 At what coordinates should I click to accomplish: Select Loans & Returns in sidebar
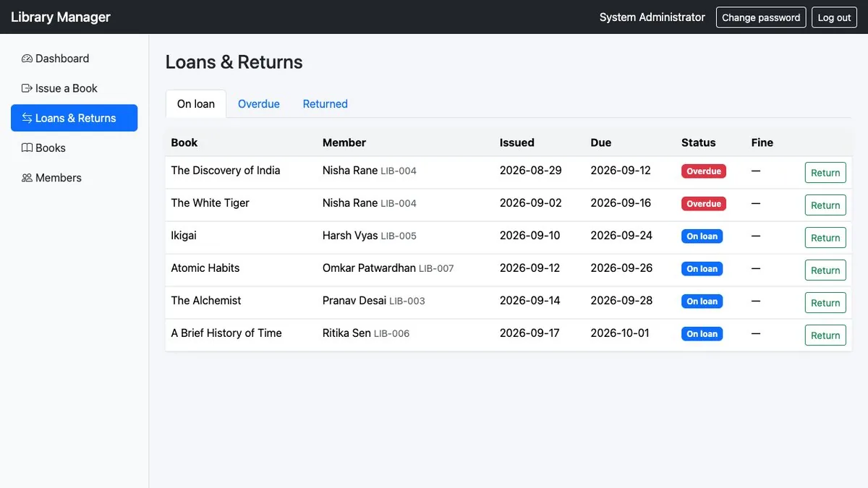pos(74,118)
